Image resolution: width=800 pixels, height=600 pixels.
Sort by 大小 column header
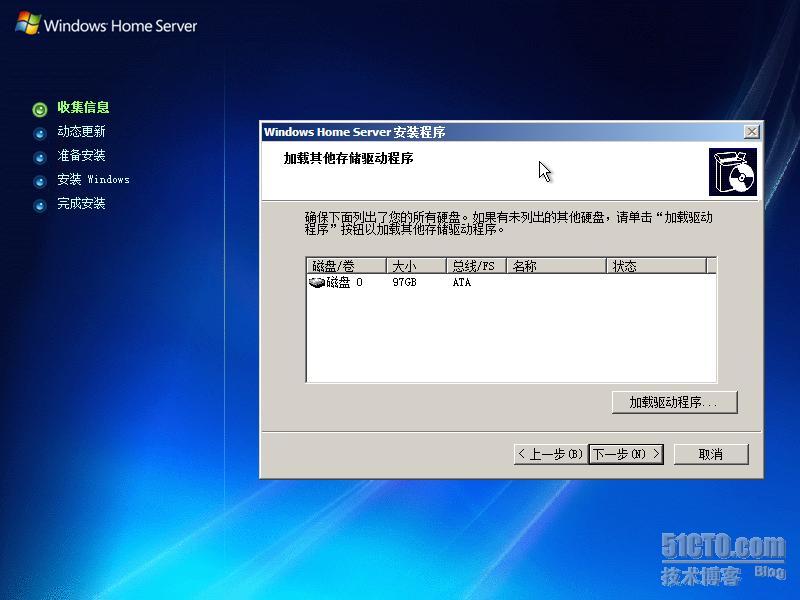(416, 266)
